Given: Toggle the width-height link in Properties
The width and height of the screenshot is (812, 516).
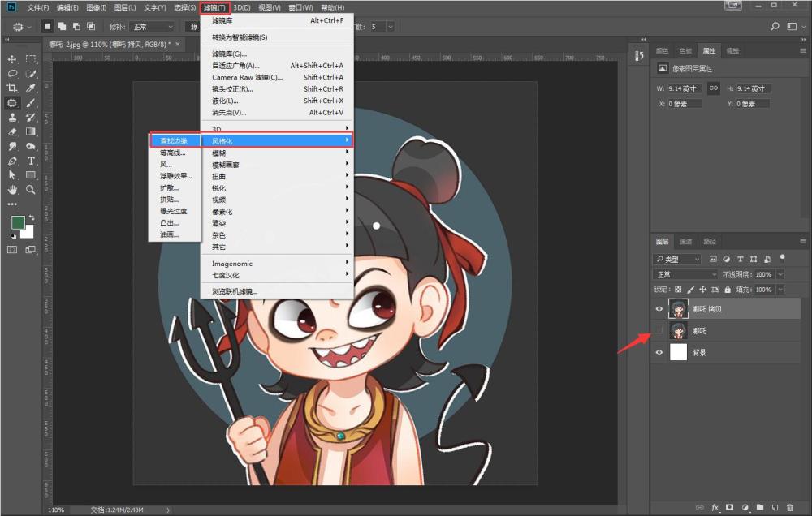Looking at the screenshot, I should 714,88.
